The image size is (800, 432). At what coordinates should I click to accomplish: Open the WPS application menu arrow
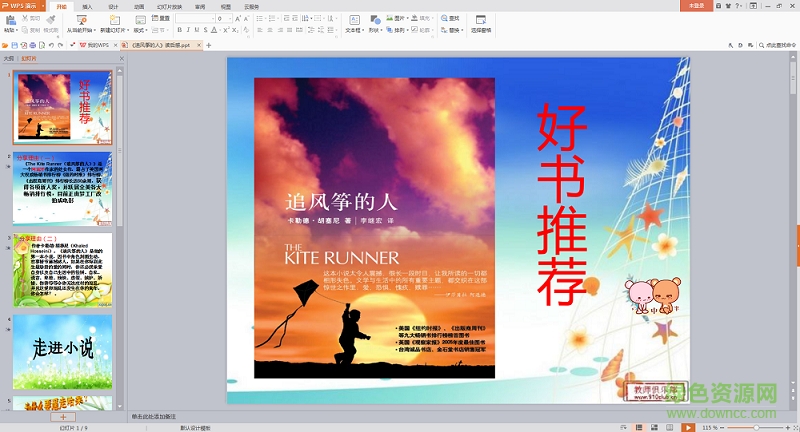43,6
